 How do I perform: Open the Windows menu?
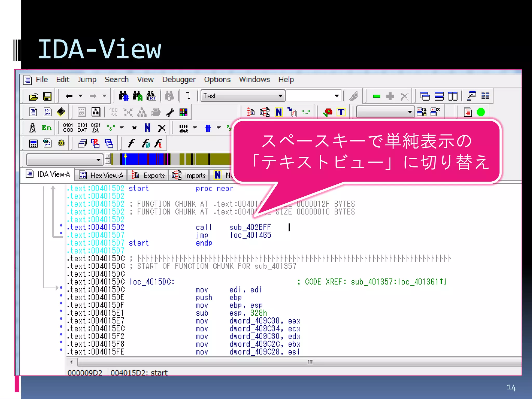(255, 79)
